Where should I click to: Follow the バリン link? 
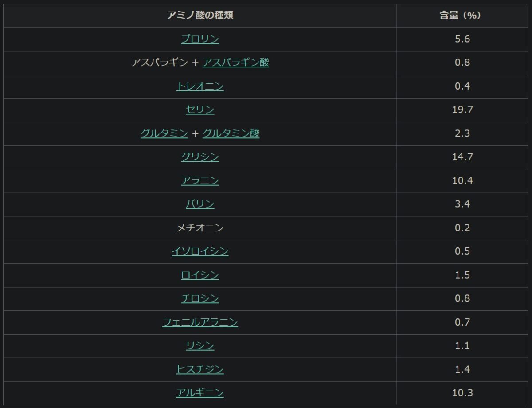pyautogui.click(x=200, y=204)
